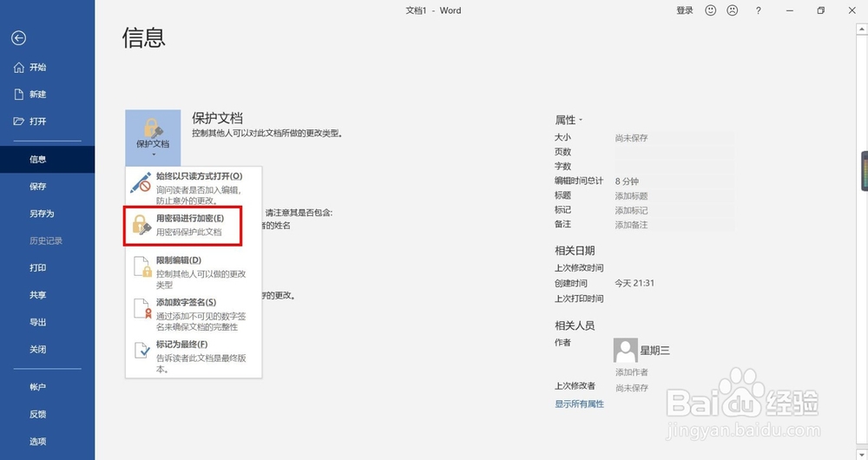Click the 添加标题 field

click(674, 196)
